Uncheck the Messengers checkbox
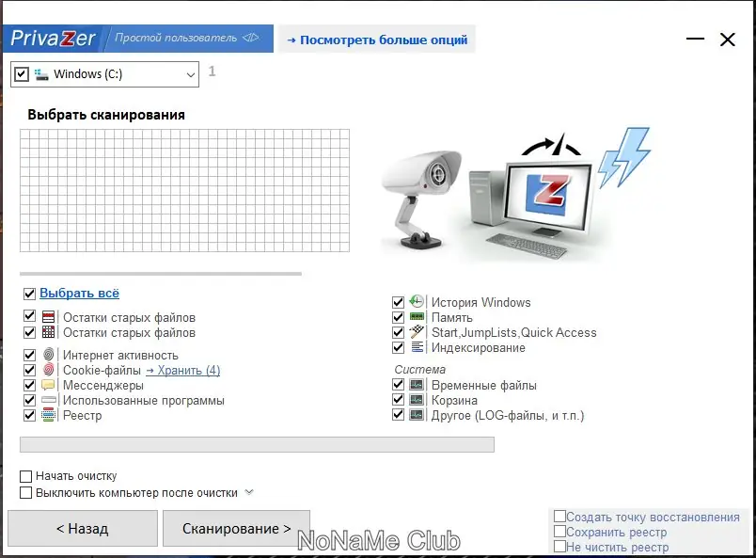 pos(29,385)
